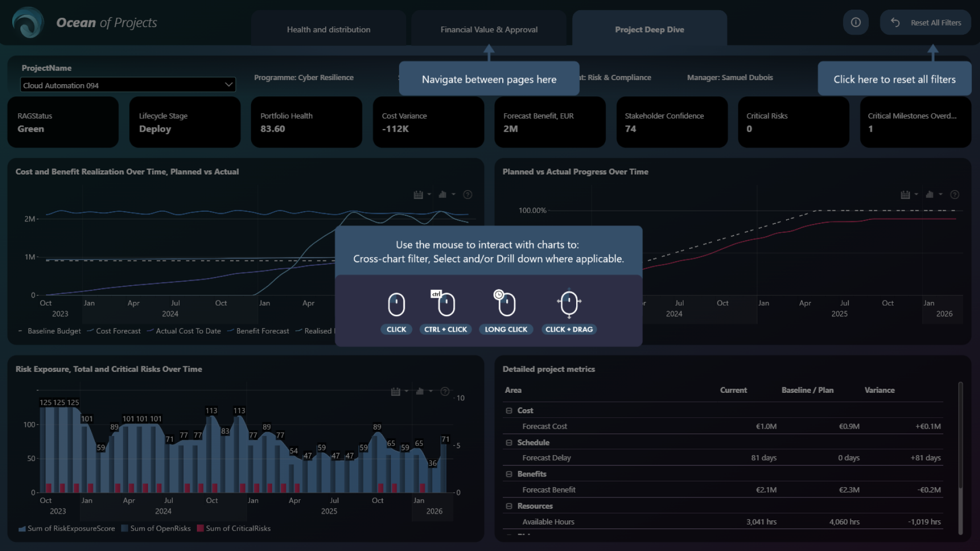The height and width of the screenshot is (551, 980).
Task: Click the Variance column header
Action: pos(879,390)
